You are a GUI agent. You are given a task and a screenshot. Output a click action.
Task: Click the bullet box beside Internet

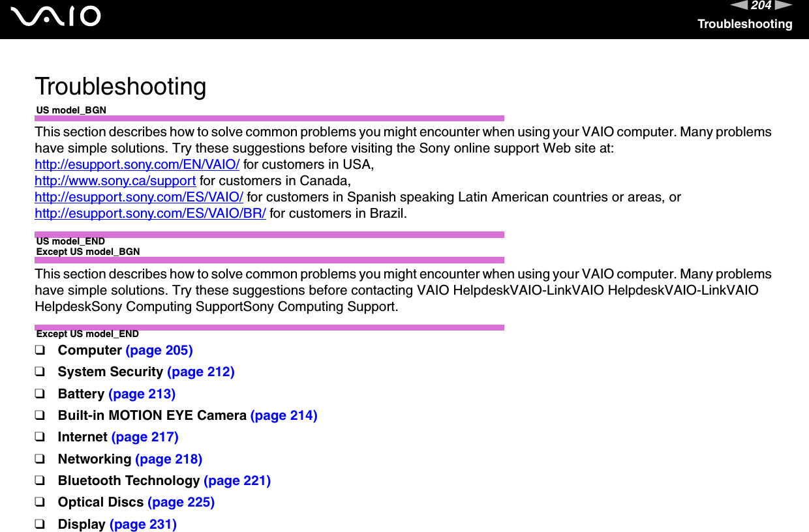click(x=40, y=437)
